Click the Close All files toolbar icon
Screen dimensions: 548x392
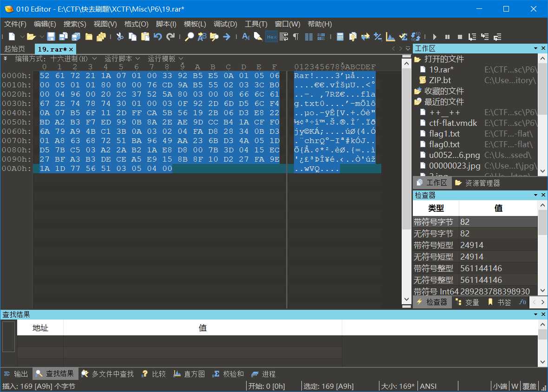pos(101,37)
